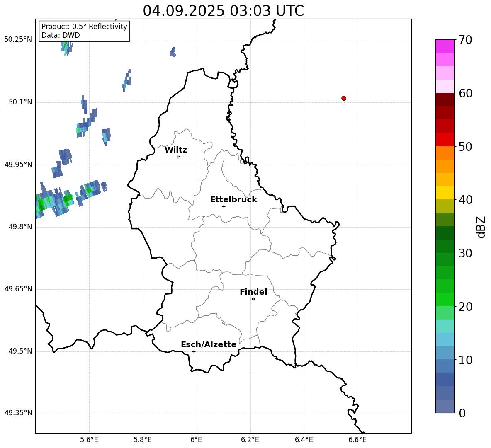
Task: Click the 49.65°N latitude label
Action: tap(18, 288)
